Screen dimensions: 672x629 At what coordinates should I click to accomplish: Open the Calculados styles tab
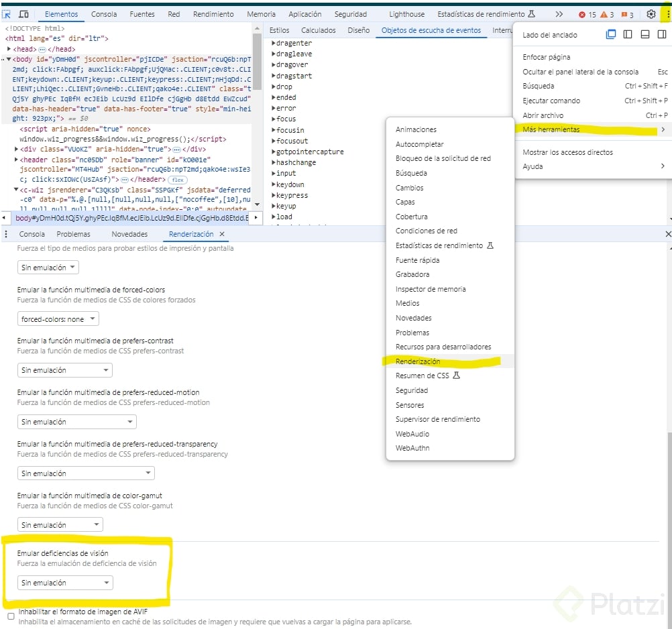point(318,30)
